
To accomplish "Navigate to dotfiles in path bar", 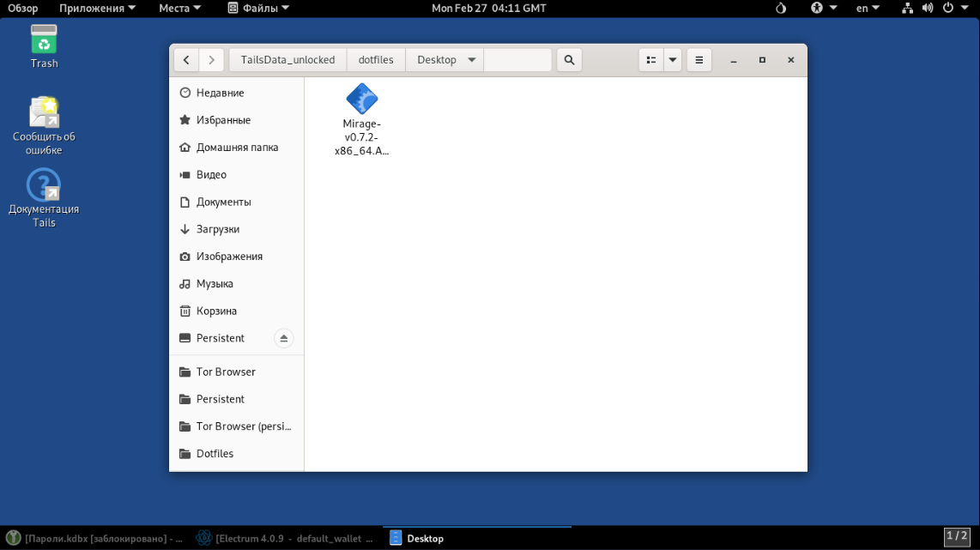I will pos(376,60).
